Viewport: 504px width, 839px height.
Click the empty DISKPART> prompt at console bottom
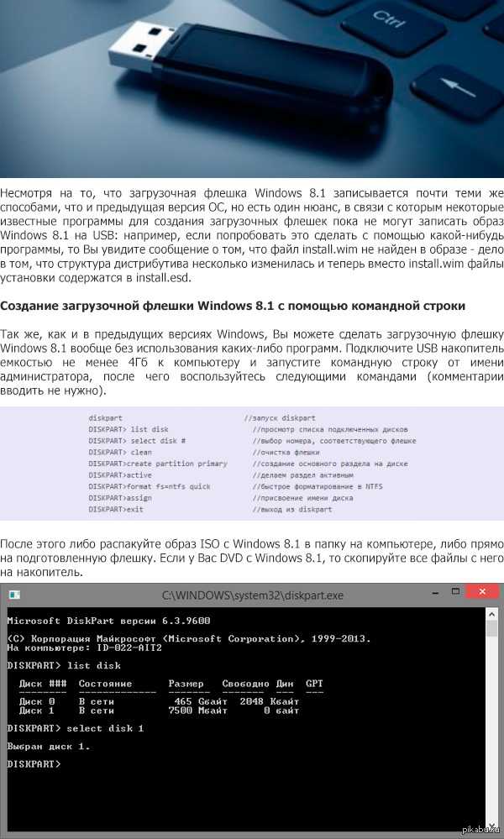click(x=34, y=764)
